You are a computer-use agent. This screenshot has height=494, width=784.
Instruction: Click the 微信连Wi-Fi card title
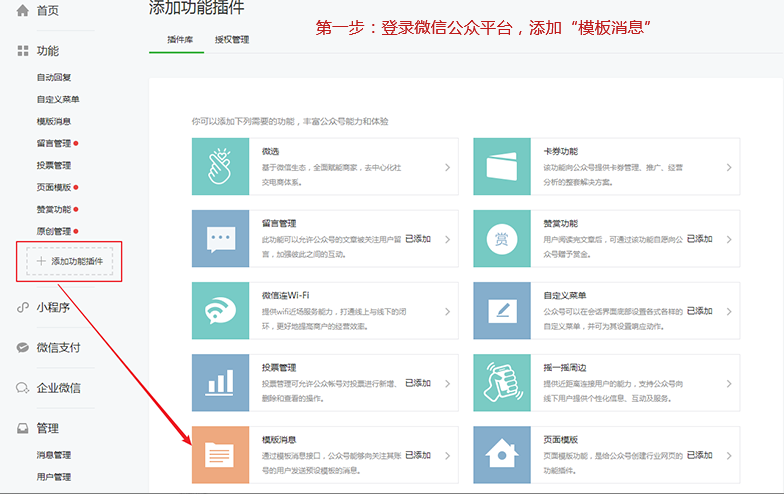[286, 296]
